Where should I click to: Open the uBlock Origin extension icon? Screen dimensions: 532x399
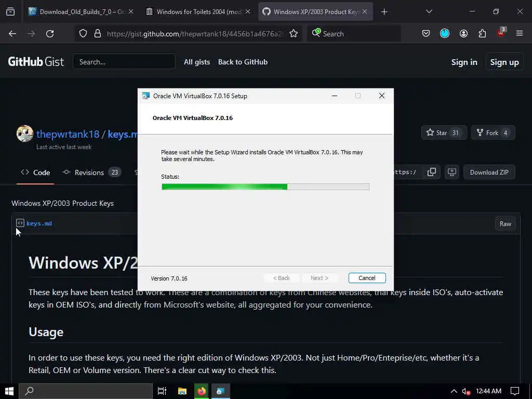[501, 33]
